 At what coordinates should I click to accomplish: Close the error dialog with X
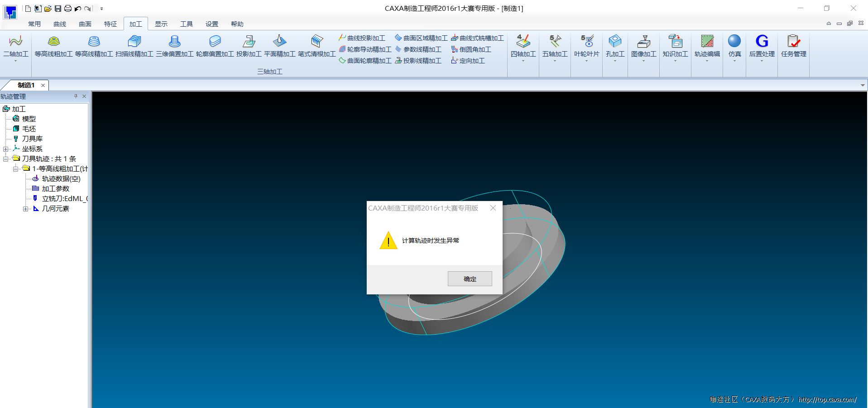493,208
